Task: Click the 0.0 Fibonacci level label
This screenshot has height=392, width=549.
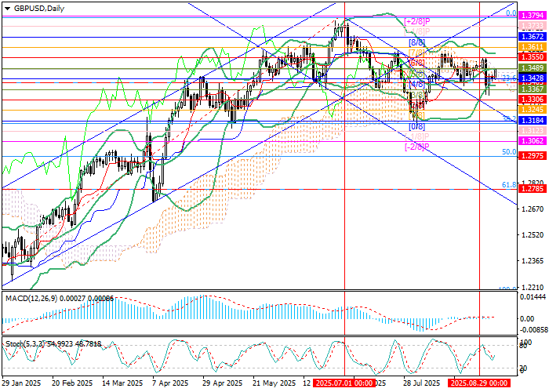Action: tap(511, 13)
